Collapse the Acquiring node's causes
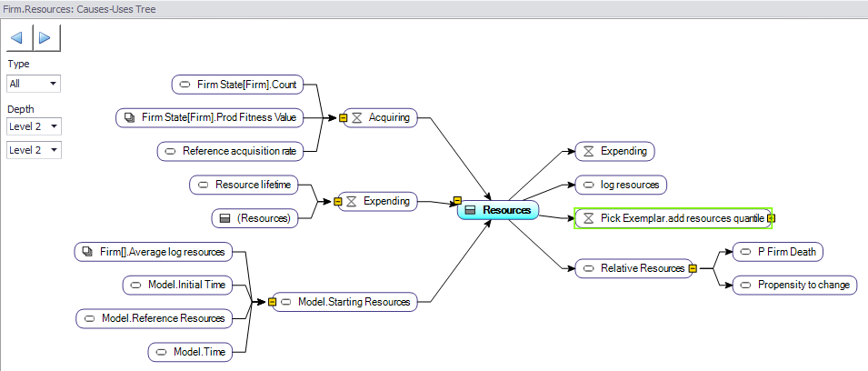The width and height of the screenshot is (868, 371). pyautogui.click(x=344, y=117)
